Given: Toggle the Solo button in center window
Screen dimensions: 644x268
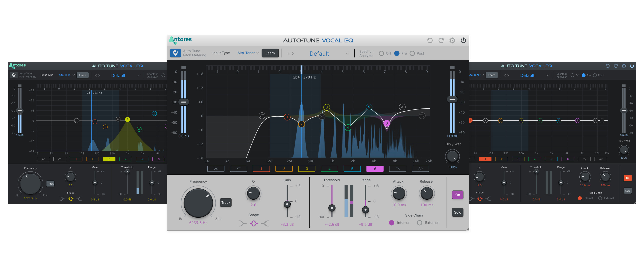Looking at the screenshot, I should [x=457, y=212].
